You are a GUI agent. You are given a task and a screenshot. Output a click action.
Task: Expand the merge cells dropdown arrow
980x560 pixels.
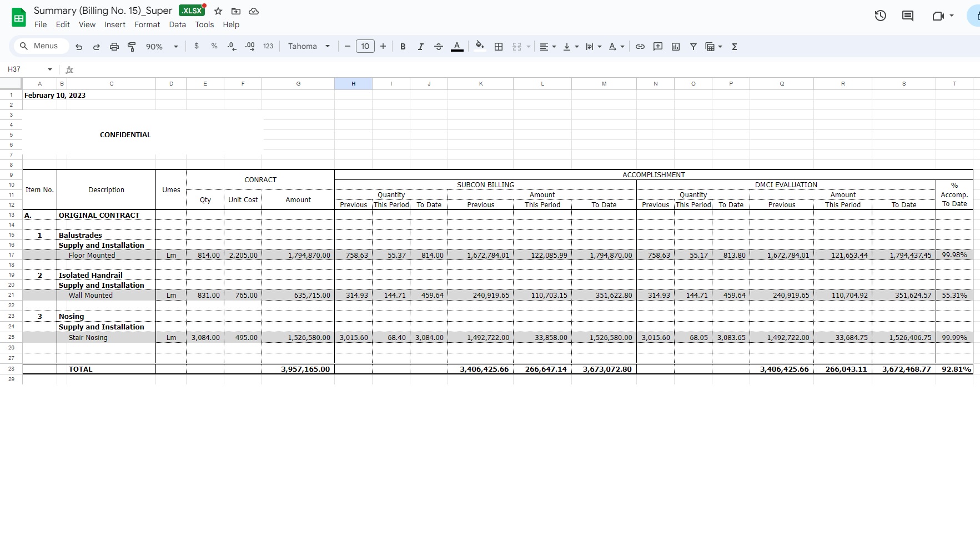[x=529, y=47]
